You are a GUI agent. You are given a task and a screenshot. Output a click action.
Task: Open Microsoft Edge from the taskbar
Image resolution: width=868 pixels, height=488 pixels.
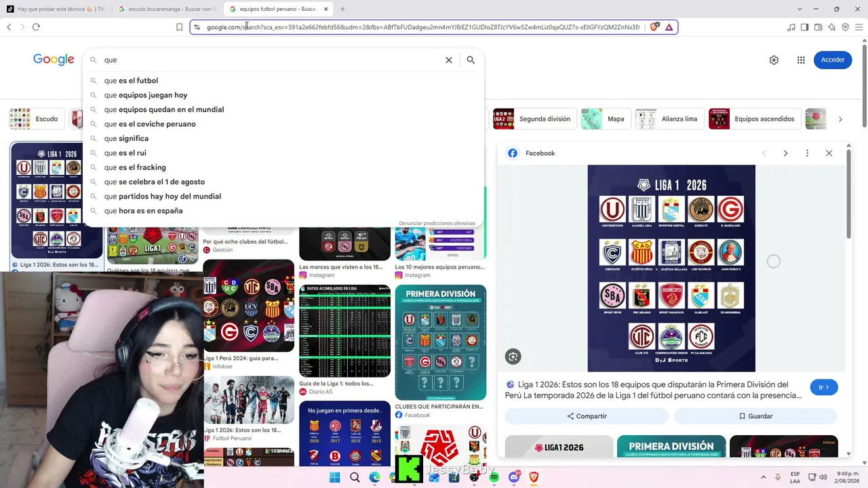click(x=375, y=477)
